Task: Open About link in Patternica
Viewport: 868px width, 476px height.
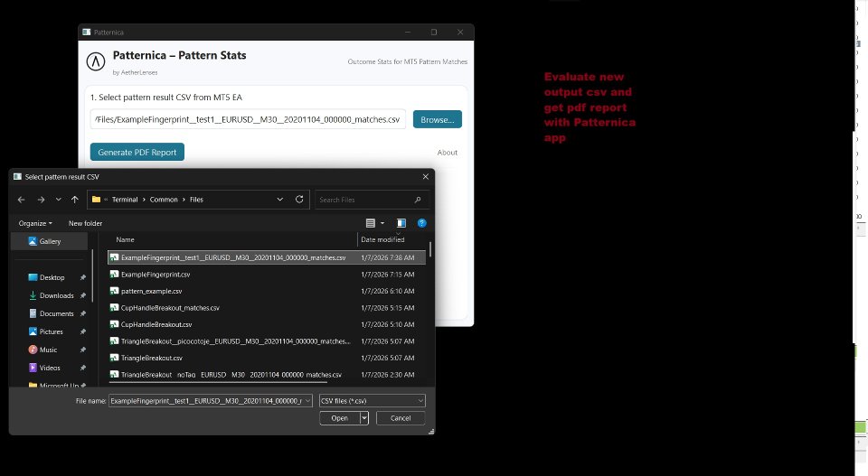Action: 448,153
